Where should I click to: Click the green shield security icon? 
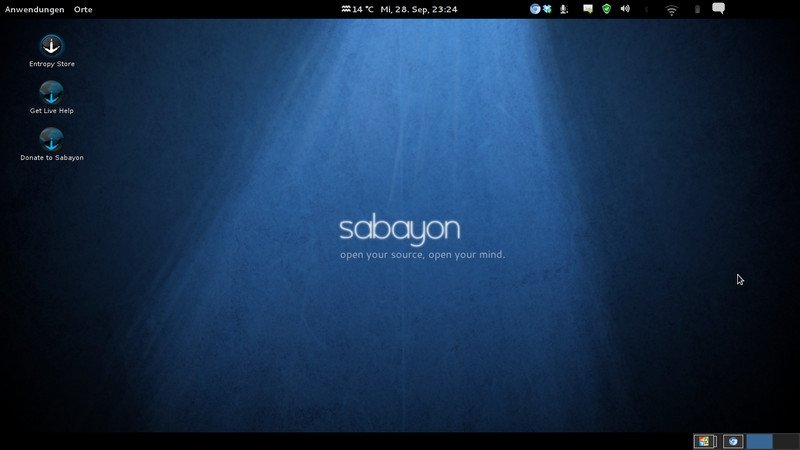606,9
